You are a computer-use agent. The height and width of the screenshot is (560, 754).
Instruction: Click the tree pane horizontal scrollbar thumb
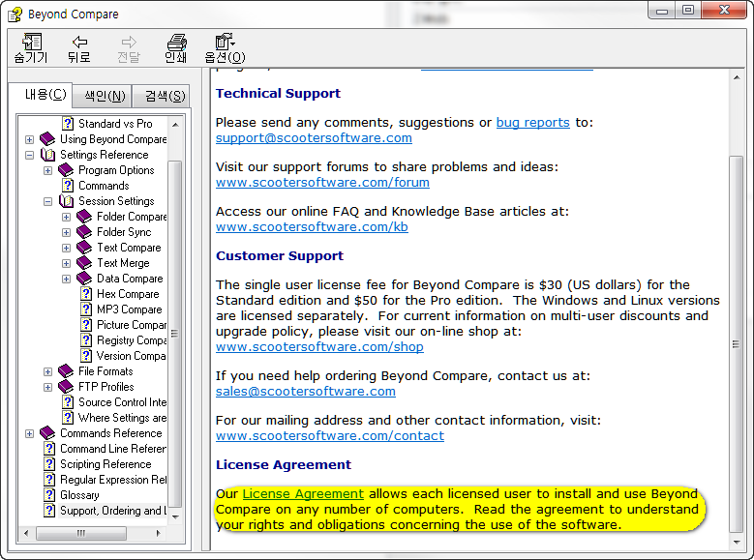coord(81,533)
